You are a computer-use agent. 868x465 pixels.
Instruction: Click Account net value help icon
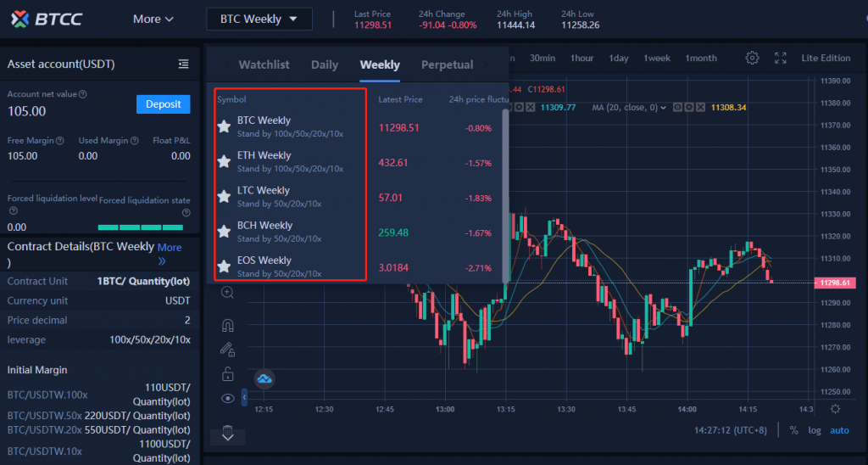83,94
